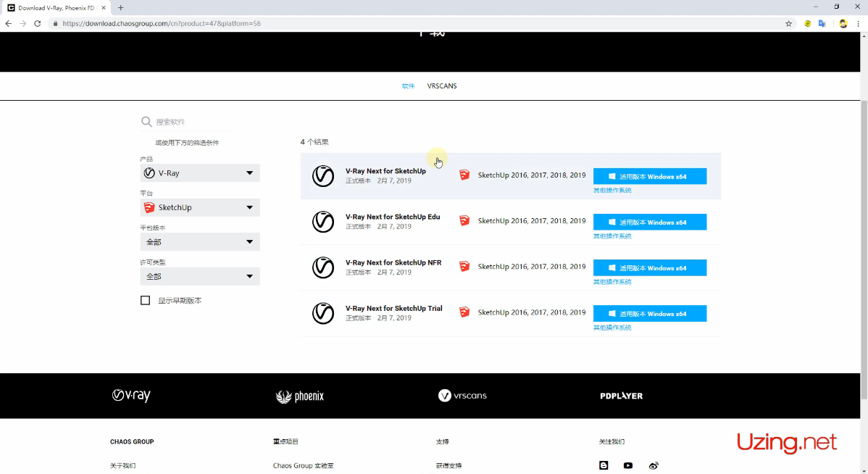Viewport: 868px width, 474px height.
Task: Open V-Ray Next for SketchUp Edu title
Action: click(x=393, y=217)
